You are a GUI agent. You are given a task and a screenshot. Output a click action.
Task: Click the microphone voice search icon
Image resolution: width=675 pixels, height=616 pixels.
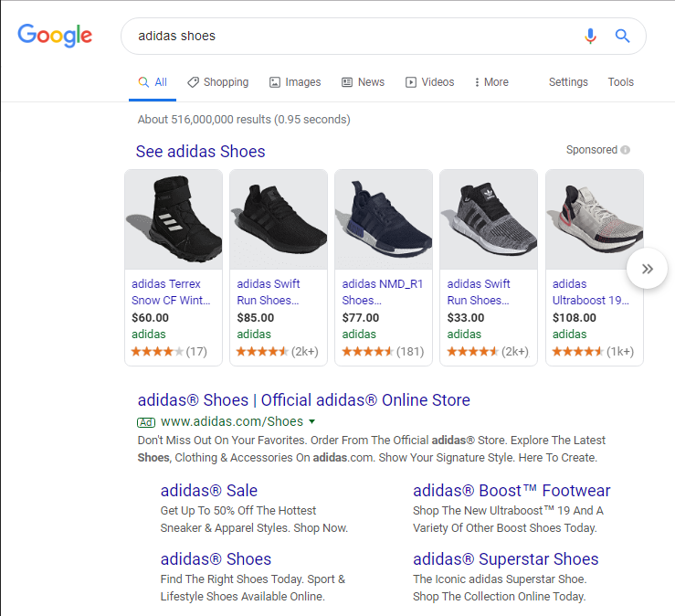[590, 36]
